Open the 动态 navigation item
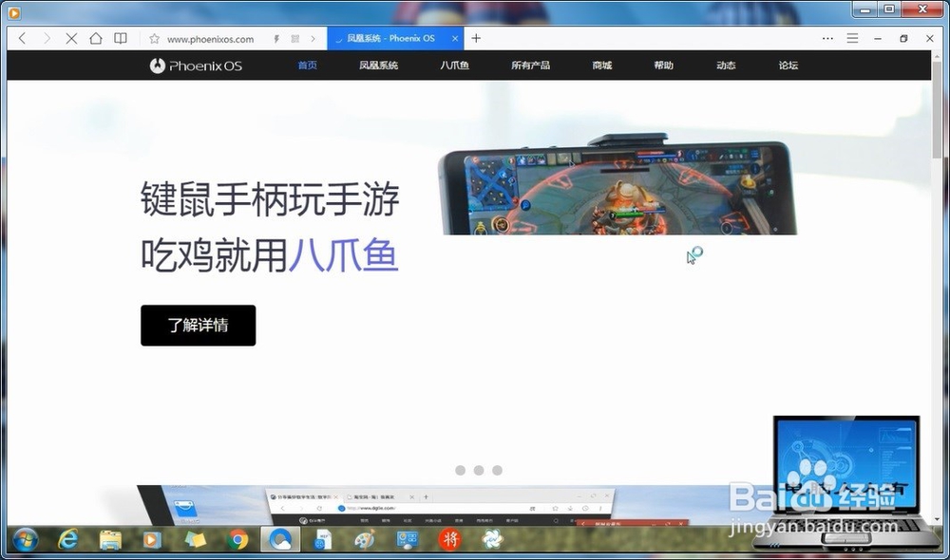 [725, 65]
